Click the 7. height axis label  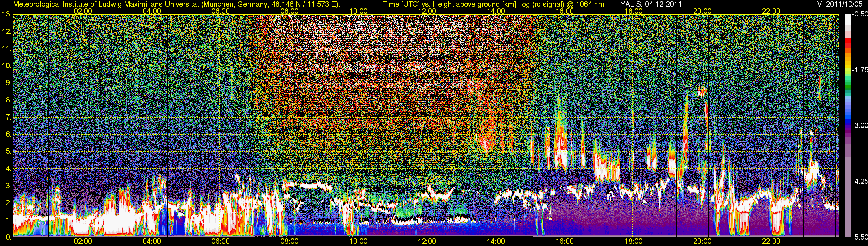(x=8, y=117)
